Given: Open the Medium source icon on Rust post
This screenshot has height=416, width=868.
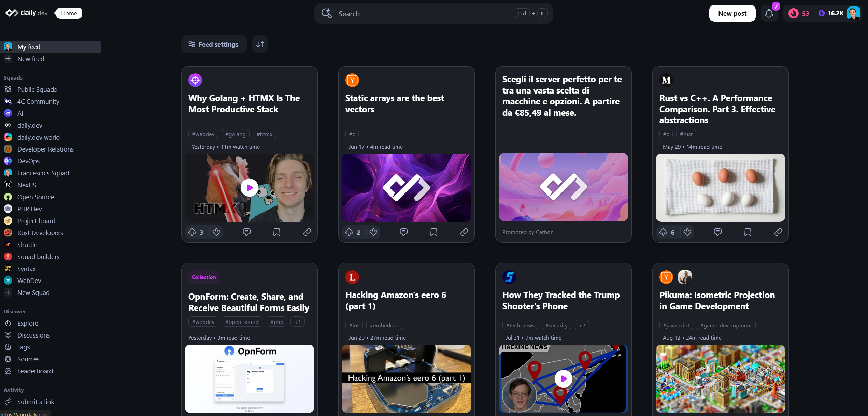Looking at the screenshot, I should (x=666, y=80).
